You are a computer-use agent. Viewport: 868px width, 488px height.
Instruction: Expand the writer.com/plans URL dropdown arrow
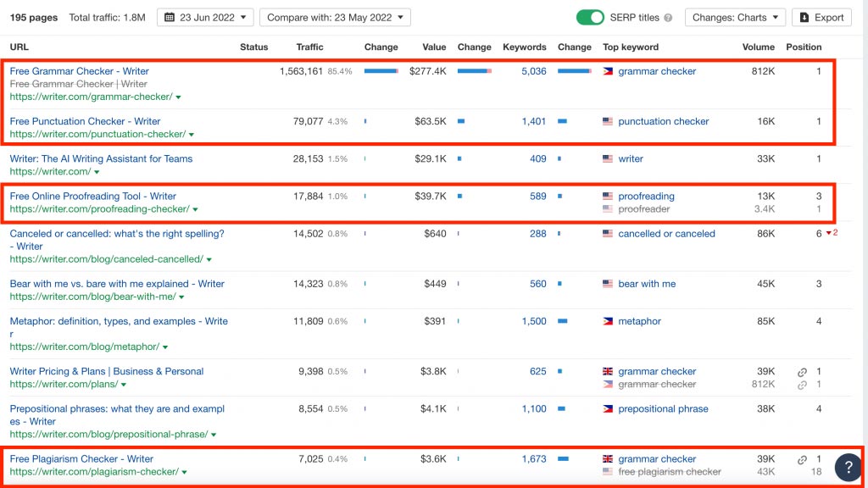pyautogui.click(x=124, y=385)
